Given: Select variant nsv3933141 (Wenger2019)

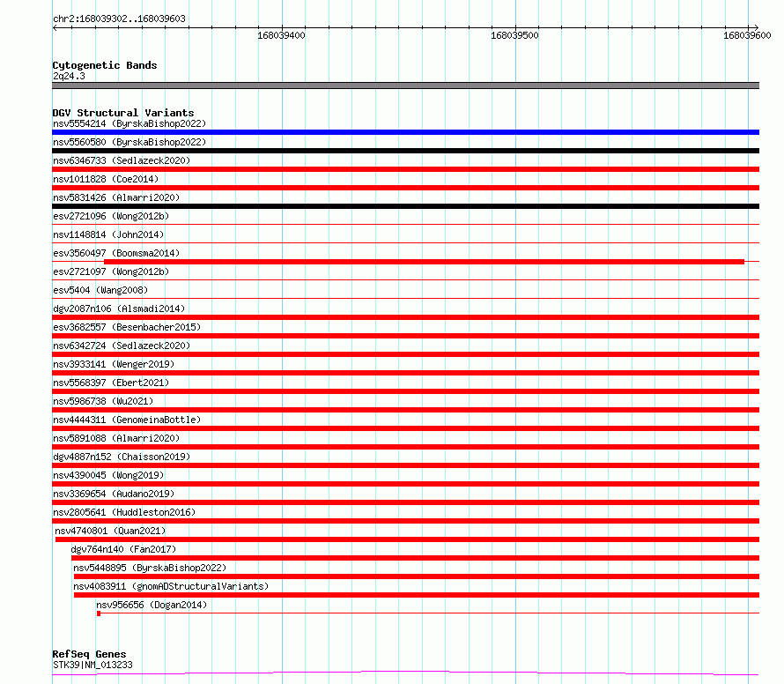Looking at the screenshot, I should [114, 364].
